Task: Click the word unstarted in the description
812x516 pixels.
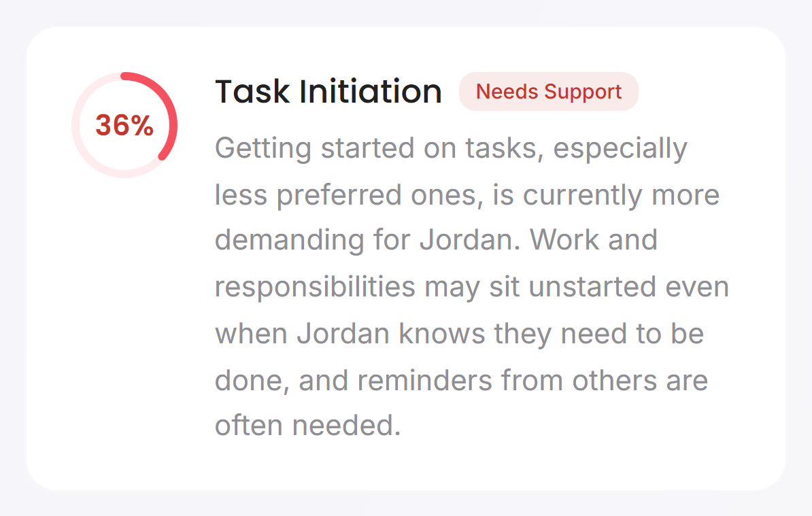Action: pyautogui.click(x=592, y=288)
